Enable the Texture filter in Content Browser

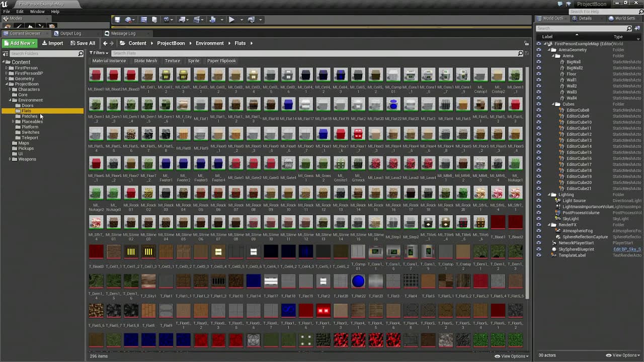point(172,61)
